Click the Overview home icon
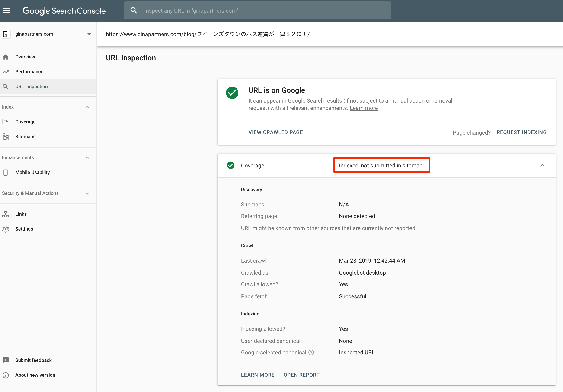Viewport: 563px width, 392px height. pyautogui.click(x=6, y=57)
